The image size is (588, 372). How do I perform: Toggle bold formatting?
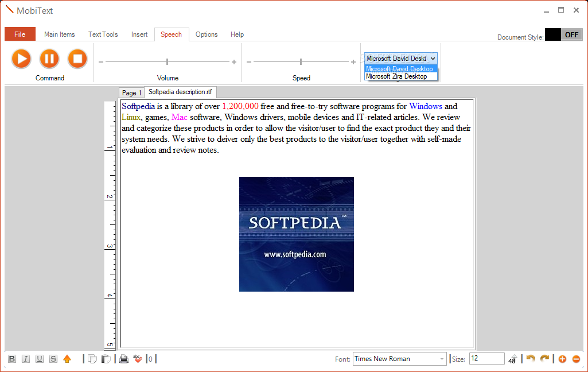(12, 359)
